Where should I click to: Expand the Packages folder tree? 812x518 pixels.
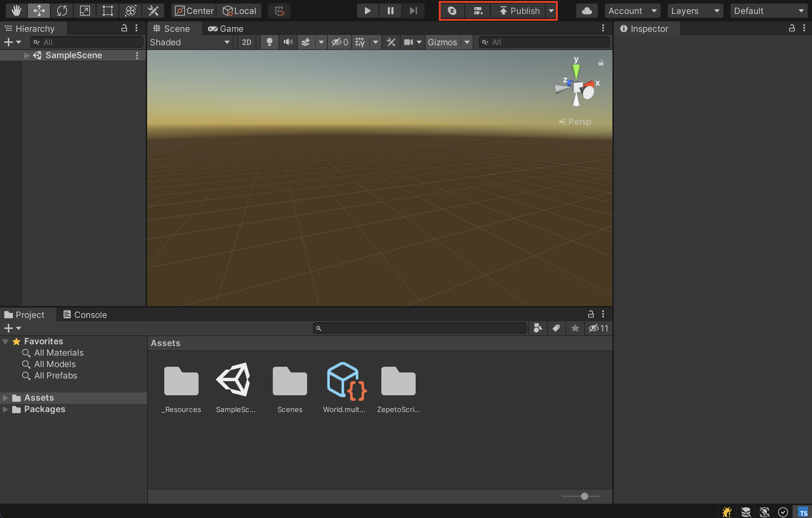pos(5,409)
